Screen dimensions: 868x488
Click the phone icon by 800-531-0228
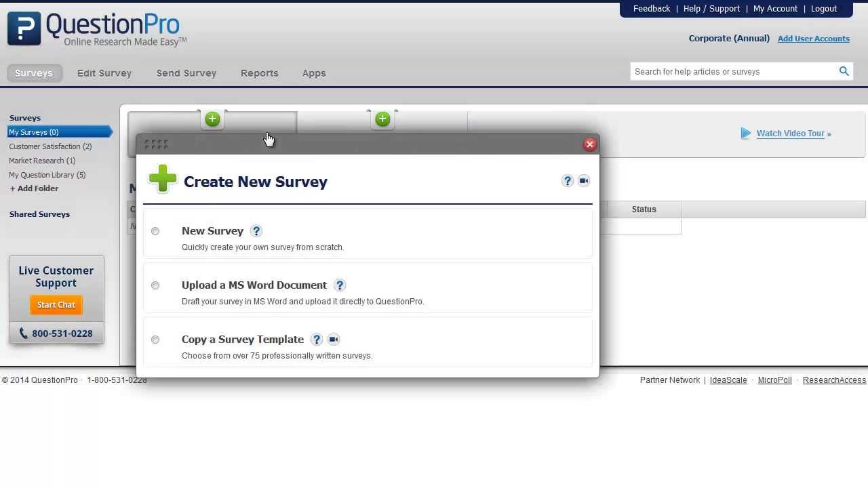(24, 333)
